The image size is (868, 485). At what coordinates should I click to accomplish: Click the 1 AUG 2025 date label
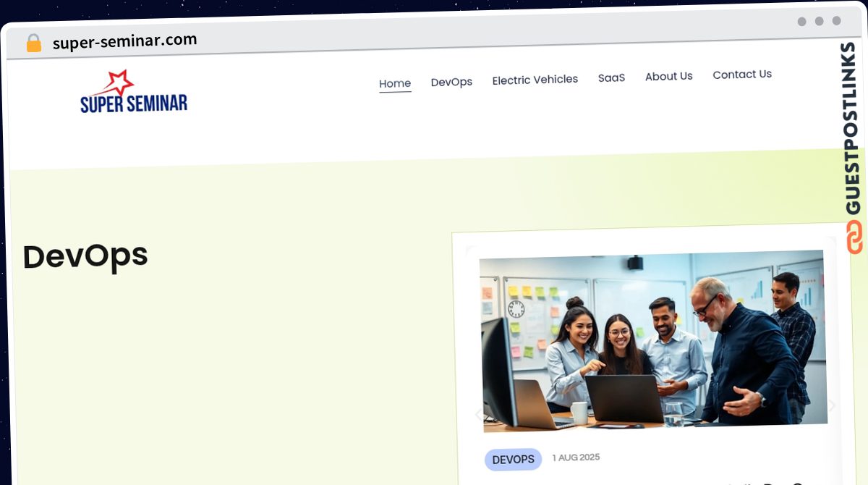tap(575, 457)
